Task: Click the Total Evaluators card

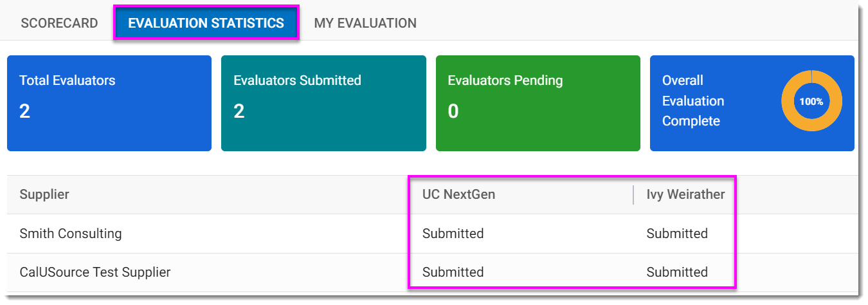Action: (x=109, y=103)
